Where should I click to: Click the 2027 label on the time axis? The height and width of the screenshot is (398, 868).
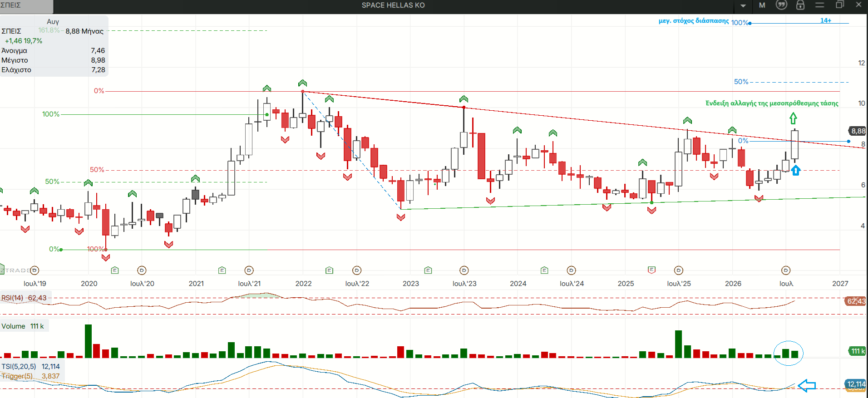pos(840,284)
